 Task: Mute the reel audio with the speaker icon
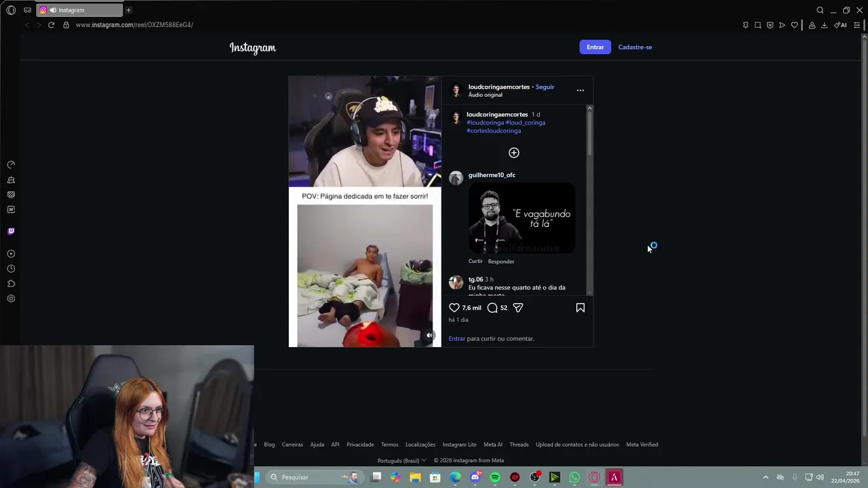(x=429, y=335)
